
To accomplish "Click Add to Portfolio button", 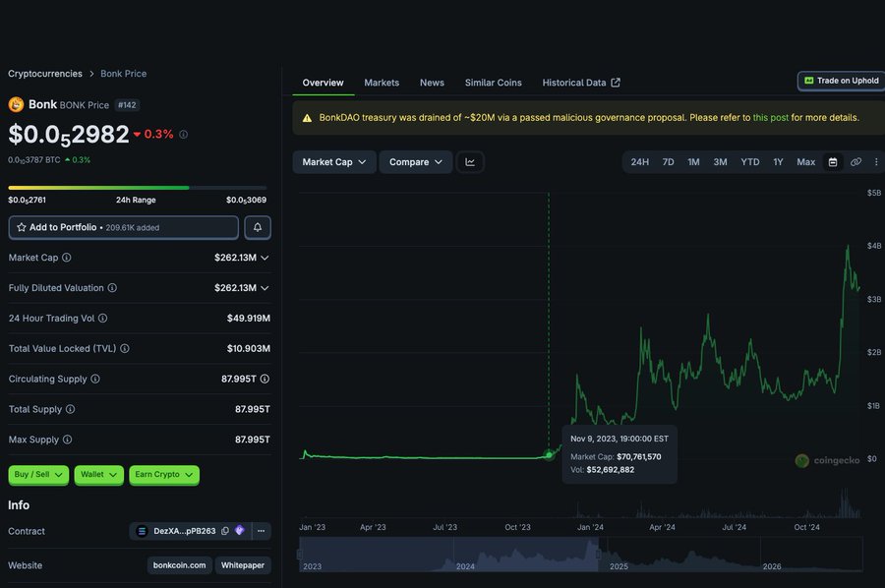I will 124,227.
